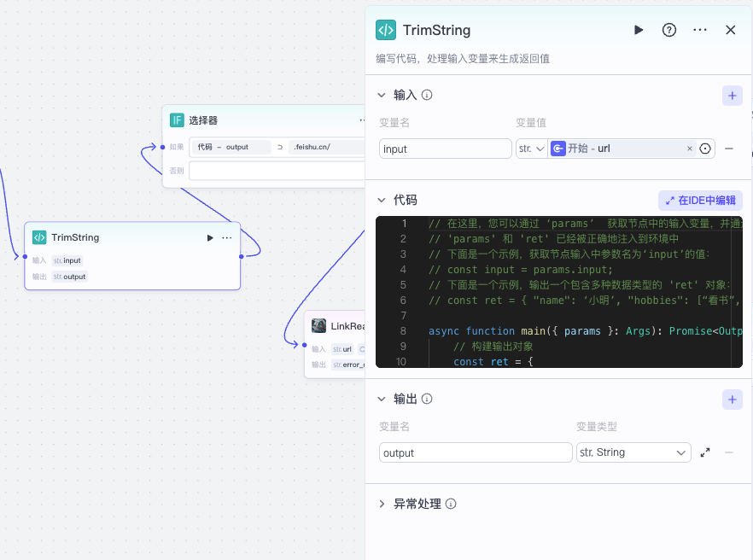Viewport: 753px width, 560px height.
Task: Click the TrimString code icon in panel header
Action: [x=386, y=30]
